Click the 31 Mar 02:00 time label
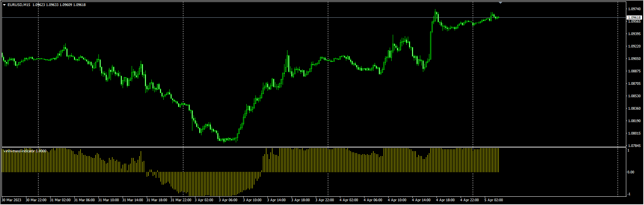This screenshot has width=644, height=205. [60, 200]
